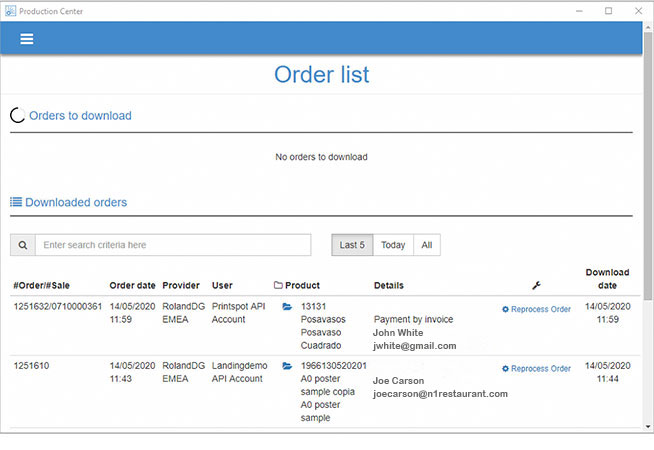654x450 pixels.
Task: Click the Production Center app icon
Action: click(10, 10)
